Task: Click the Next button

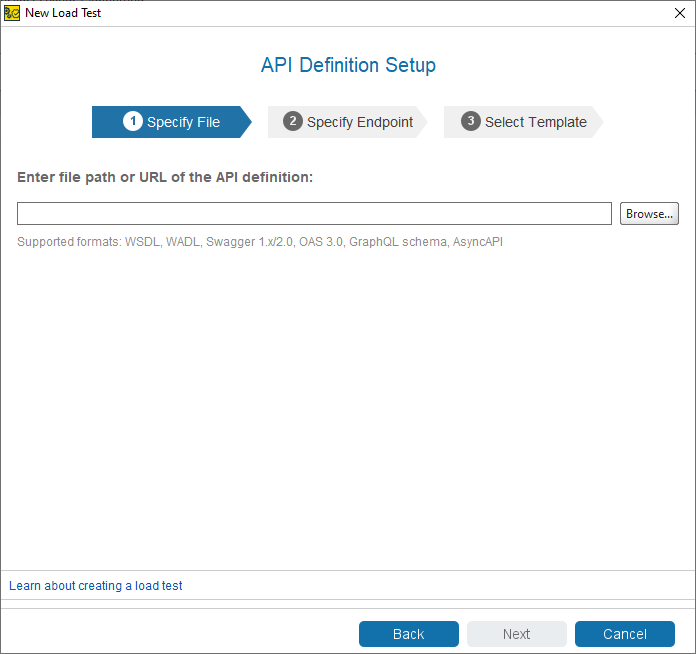Action: tap(517, 634)
